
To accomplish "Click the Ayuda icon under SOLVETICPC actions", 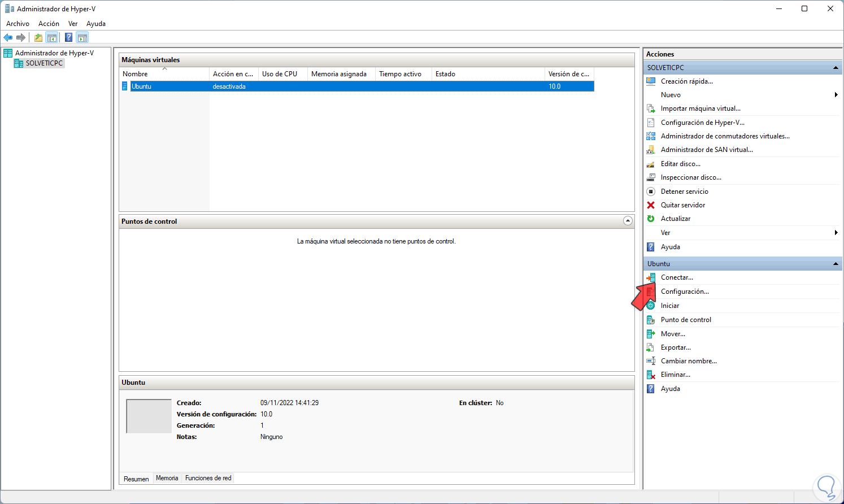I will pos(651,247).
